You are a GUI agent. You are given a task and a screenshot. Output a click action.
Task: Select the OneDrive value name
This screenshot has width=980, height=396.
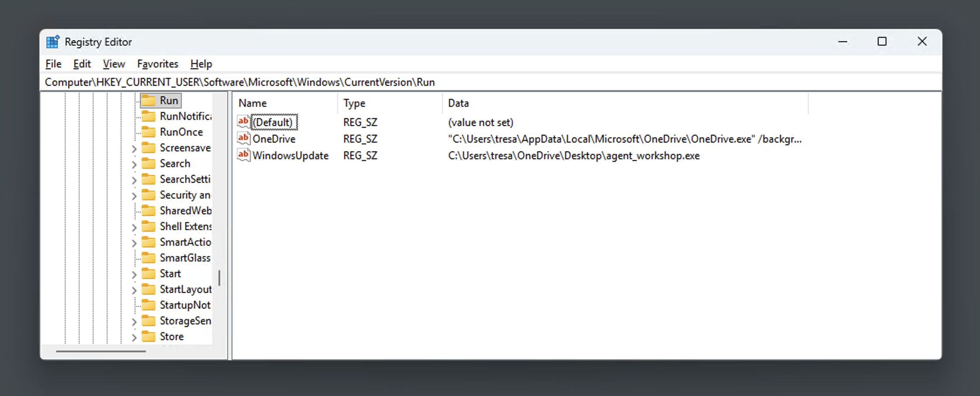coord(274,139)
